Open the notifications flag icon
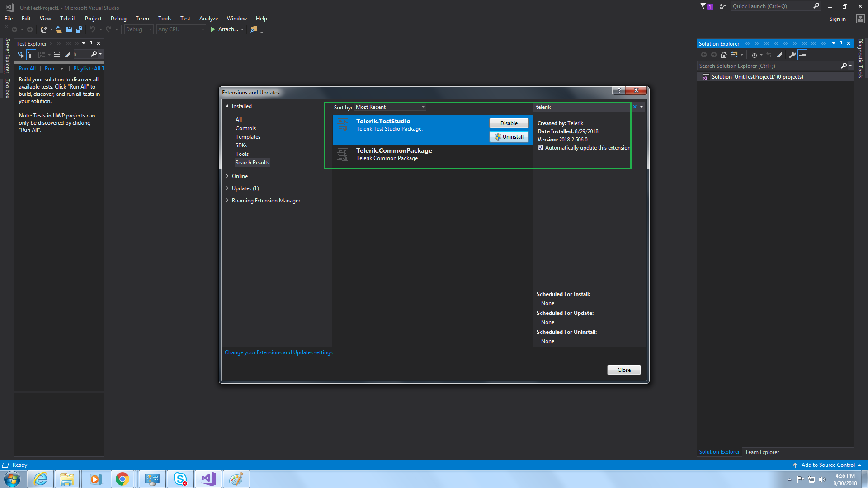 [x=703, y=6]
